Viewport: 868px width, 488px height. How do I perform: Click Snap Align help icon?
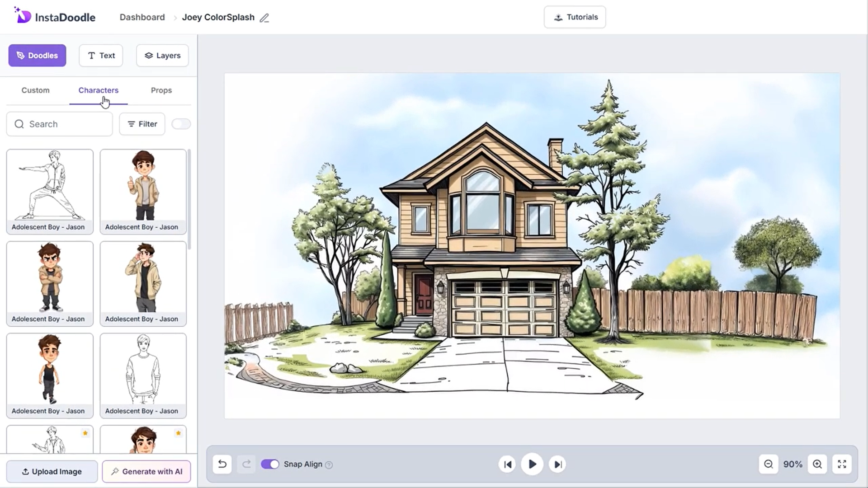pyautogui.click(x=329, y=465)
